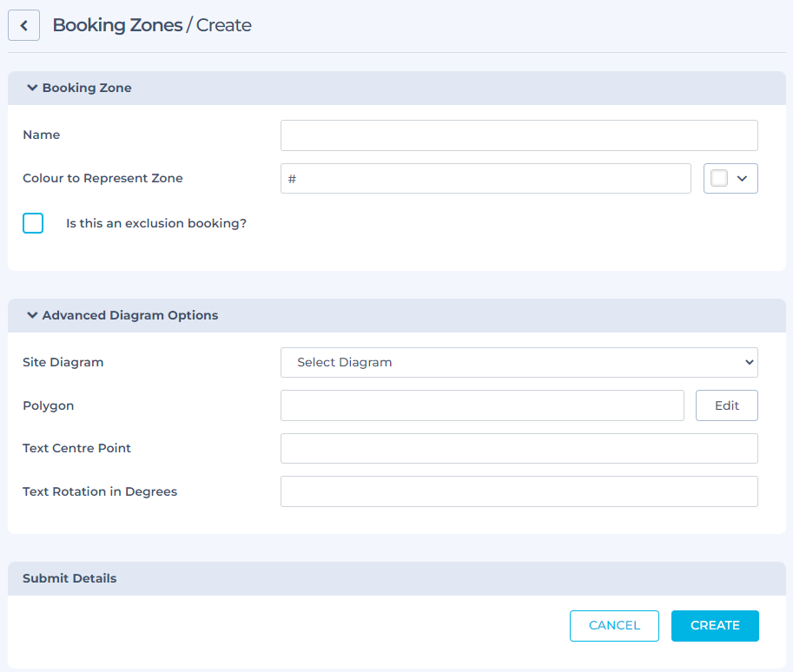Click the back arrow button

[x=24, y=25]
